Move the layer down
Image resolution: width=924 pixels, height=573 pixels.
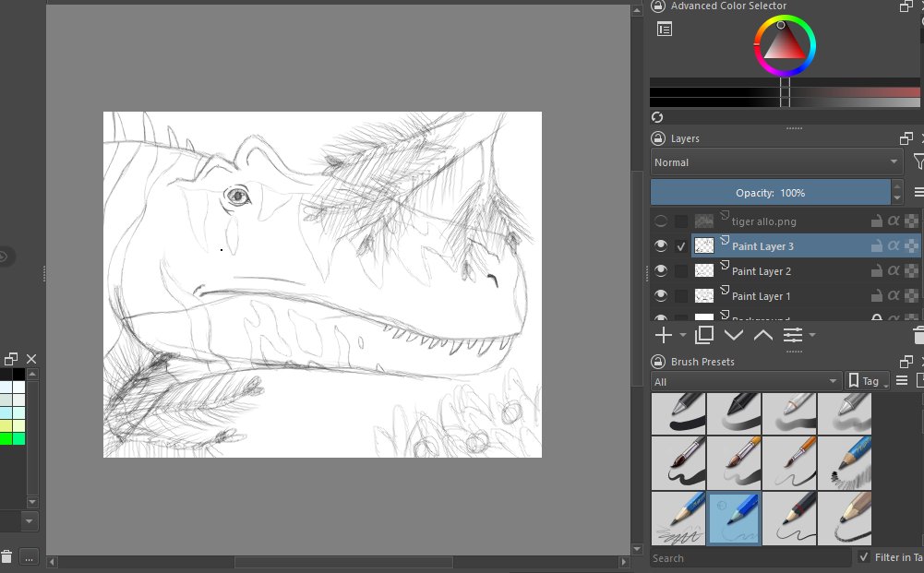[734, 335]
